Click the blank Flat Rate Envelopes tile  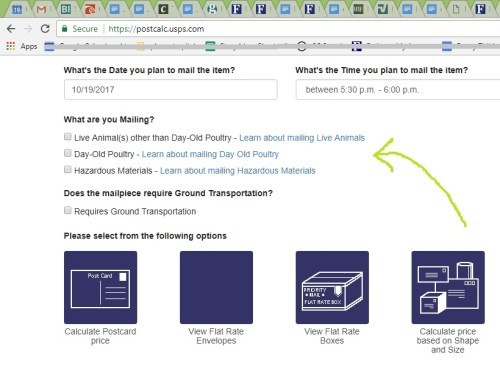click(x=216, y=287)
